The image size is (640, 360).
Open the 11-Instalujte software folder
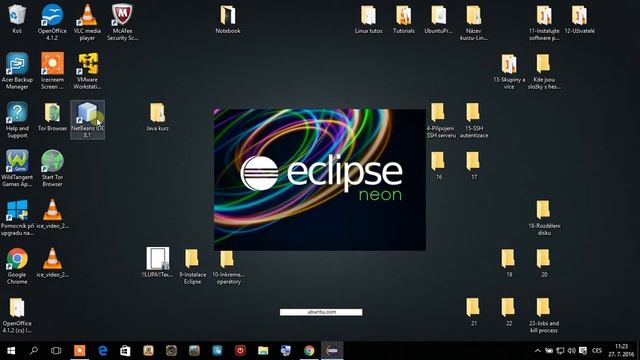[x=544, y=22]
